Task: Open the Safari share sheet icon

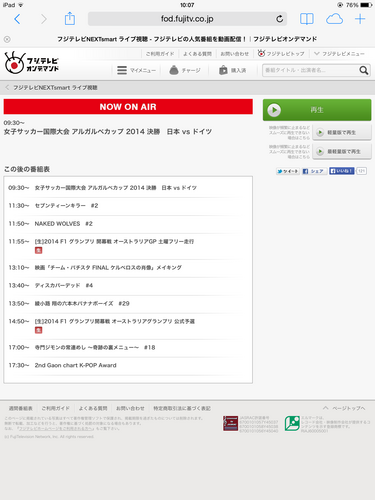Action: [x=70, y=18]
